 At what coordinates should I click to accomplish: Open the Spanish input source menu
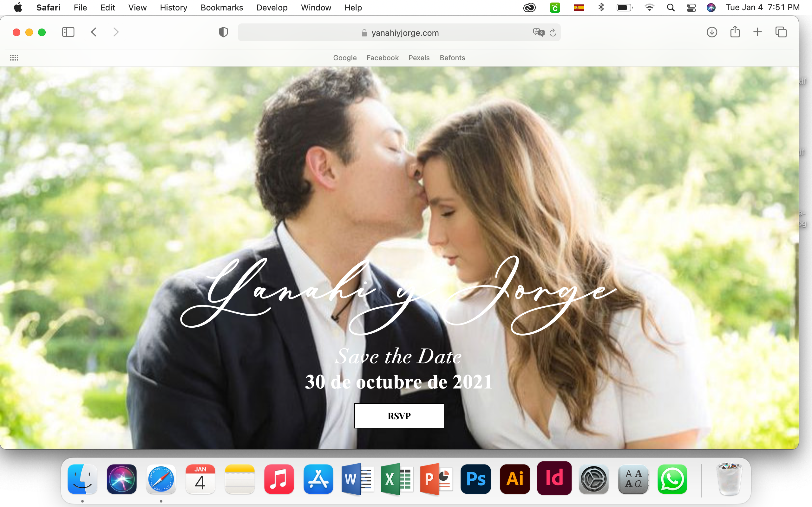coord(579,7)
